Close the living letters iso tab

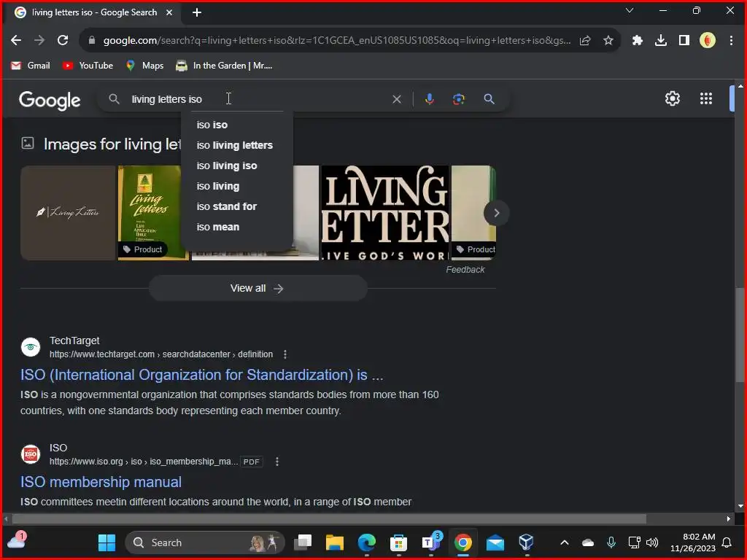[169, 13]
